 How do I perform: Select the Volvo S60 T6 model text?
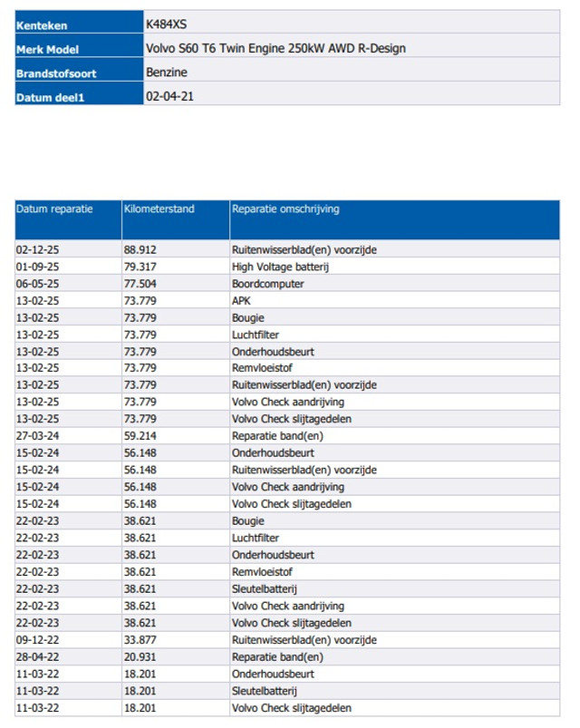tap(275, 48)
